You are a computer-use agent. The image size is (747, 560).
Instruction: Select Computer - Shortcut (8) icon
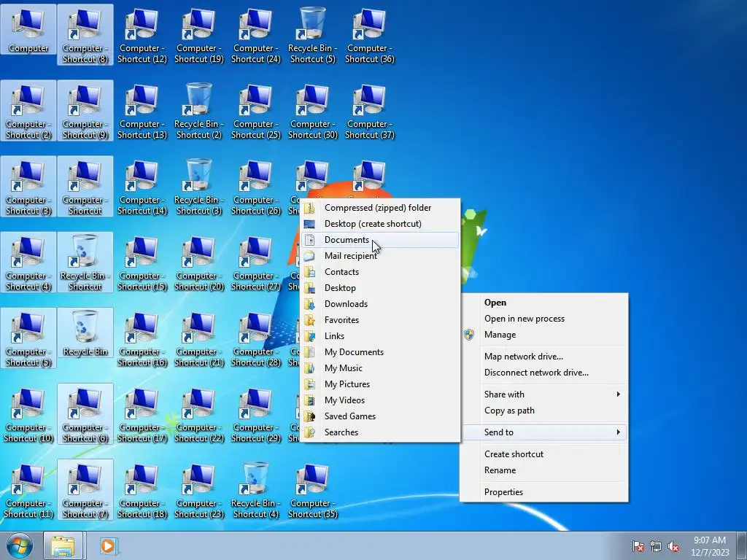[x=85, y=35]
